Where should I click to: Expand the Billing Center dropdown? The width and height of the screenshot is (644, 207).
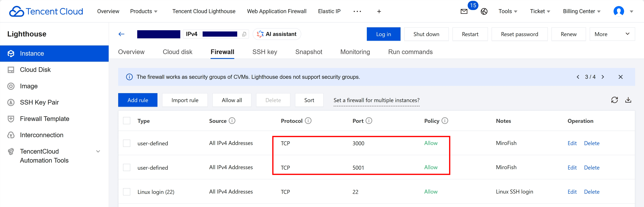point(582,11)
